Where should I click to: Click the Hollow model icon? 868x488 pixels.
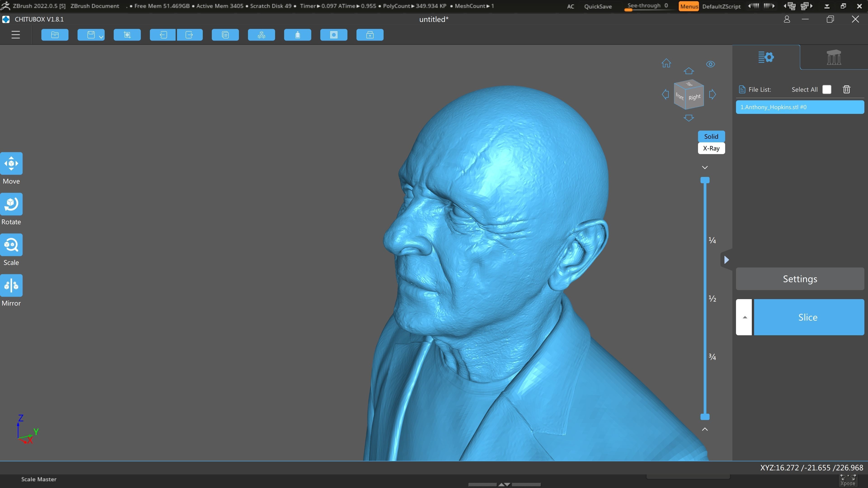pos(297,35)
